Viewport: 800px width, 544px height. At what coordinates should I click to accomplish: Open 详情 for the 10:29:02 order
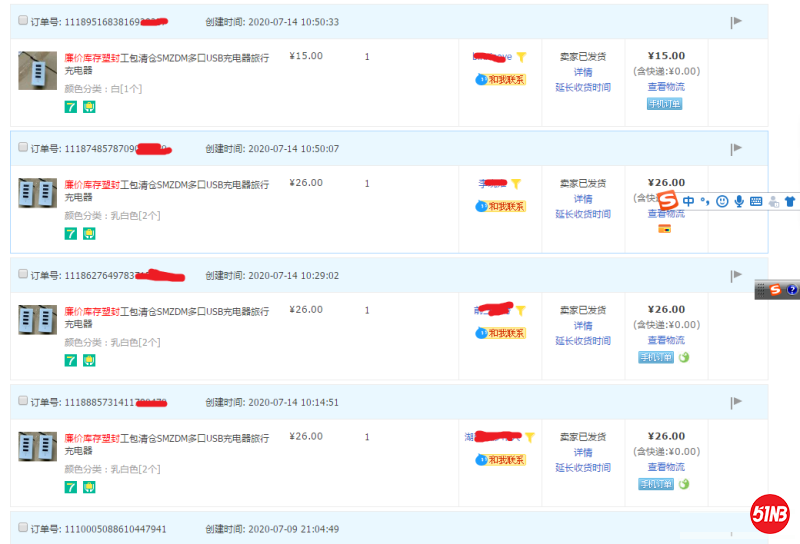583,326
